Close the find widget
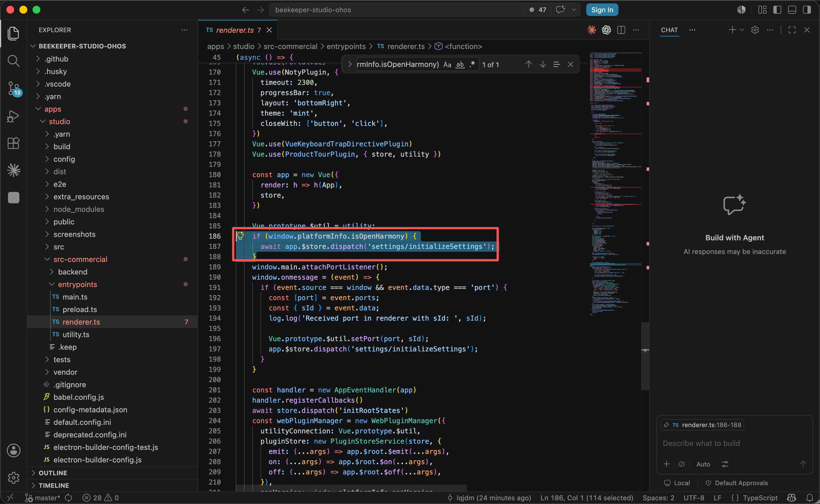Viewport: 820px width, 504px height. pyautogui.click(x=570, y=64)
